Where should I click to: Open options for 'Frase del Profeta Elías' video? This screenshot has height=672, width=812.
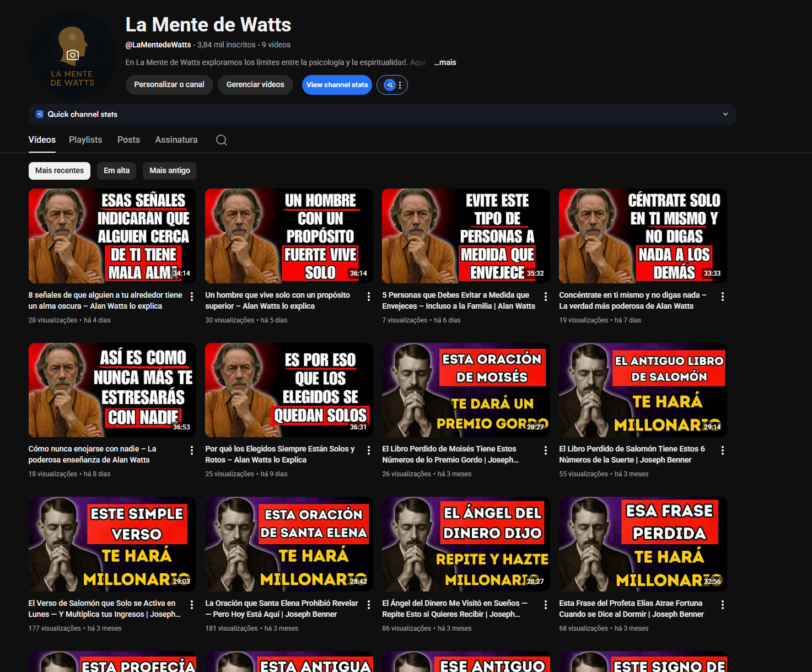tap(723, 605)
